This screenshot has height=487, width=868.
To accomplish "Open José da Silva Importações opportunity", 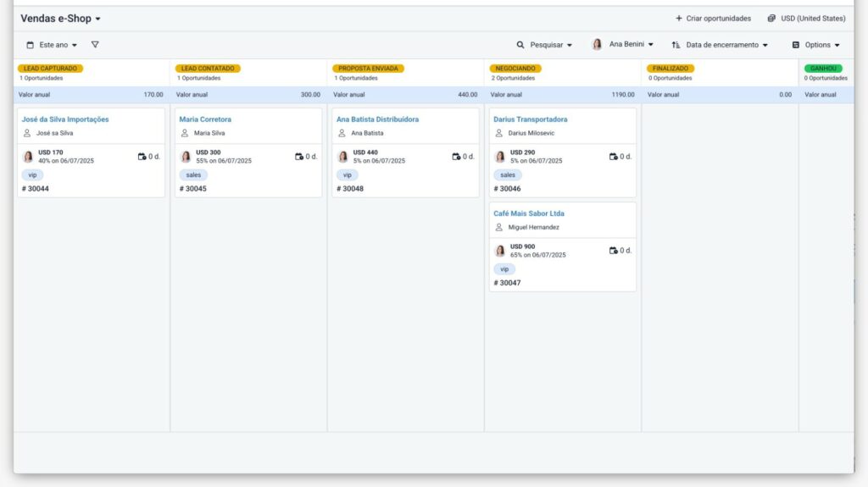I will click(x=65, y=119).
